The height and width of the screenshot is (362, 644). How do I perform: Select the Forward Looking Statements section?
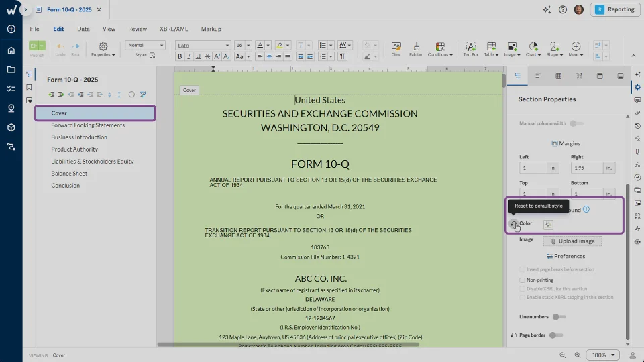[88, 125]
